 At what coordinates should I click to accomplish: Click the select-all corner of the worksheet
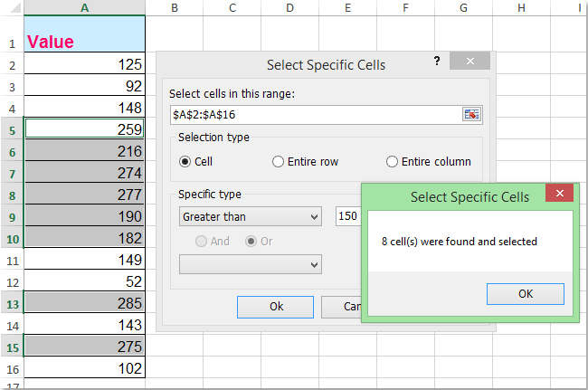pyautogui.click(x=12, y=8)
